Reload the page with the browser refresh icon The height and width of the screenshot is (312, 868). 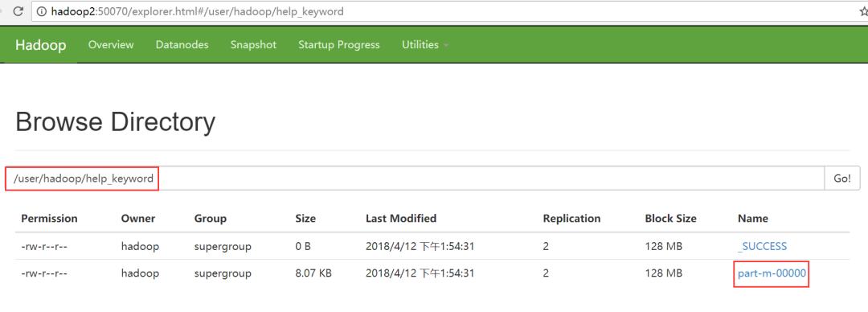tap(18, 11)
